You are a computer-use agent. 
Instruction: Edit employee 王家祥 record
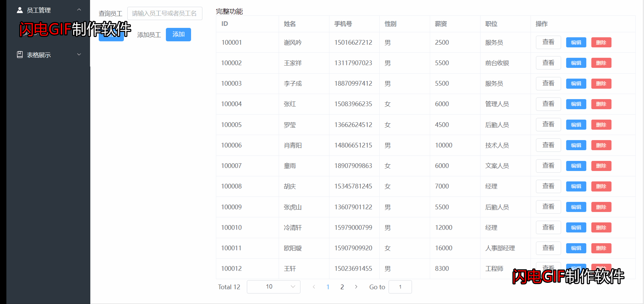click(576, 63)
